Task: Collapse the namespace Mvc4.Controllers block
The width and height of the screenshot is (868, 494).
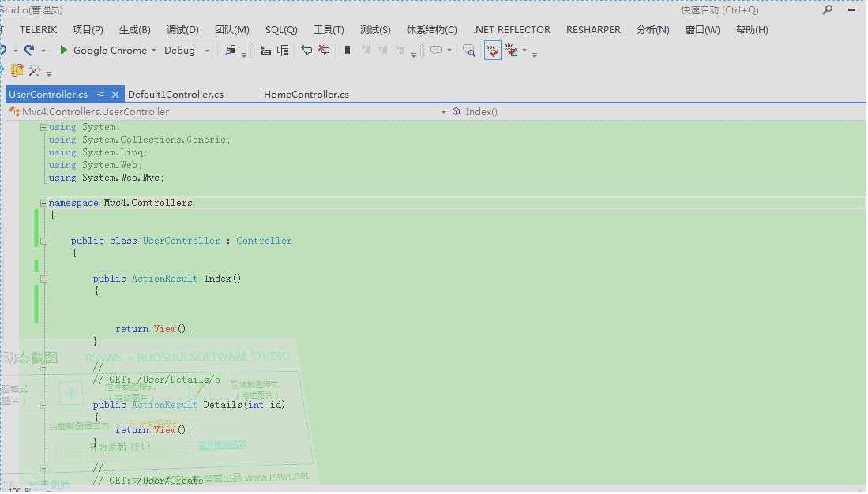Action: [43, 203]
